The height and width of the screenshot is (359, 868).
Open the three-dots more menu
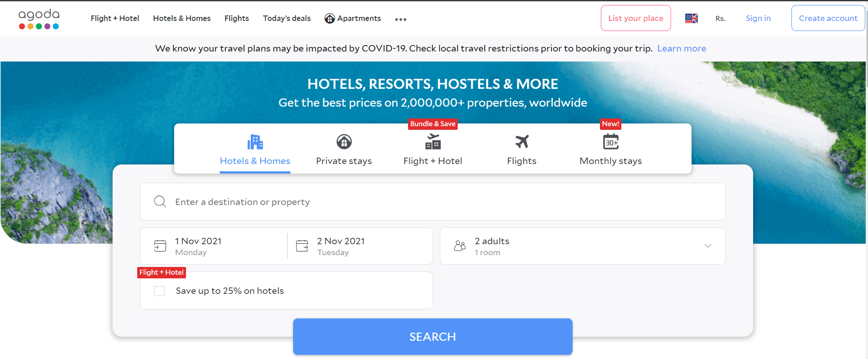(400, 19)
